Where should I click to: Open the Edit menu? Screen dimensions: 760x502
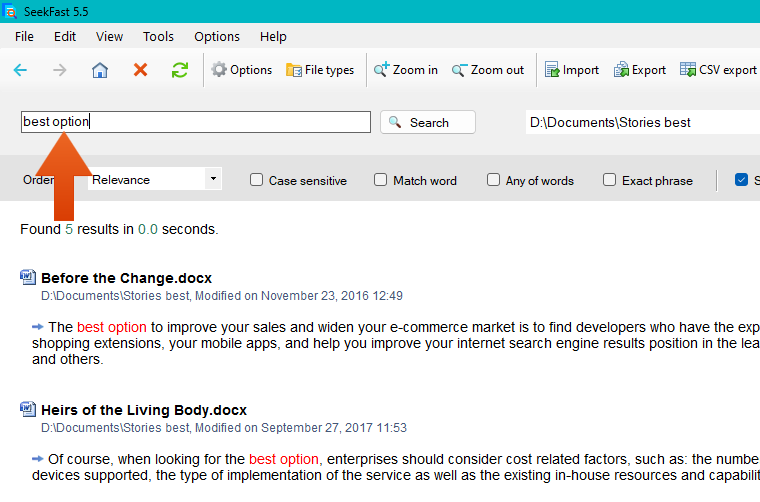pyautogui.click(x=65, y=36)
